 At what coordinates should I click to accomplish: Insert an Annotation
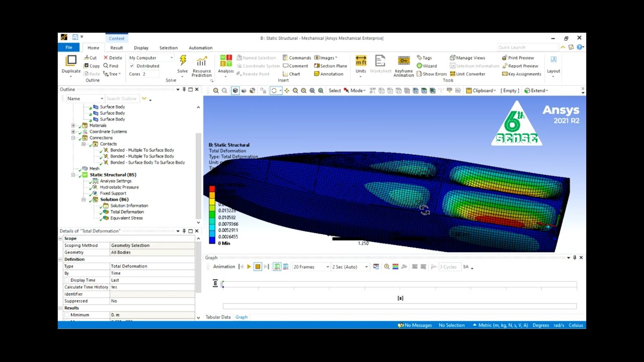329,74
